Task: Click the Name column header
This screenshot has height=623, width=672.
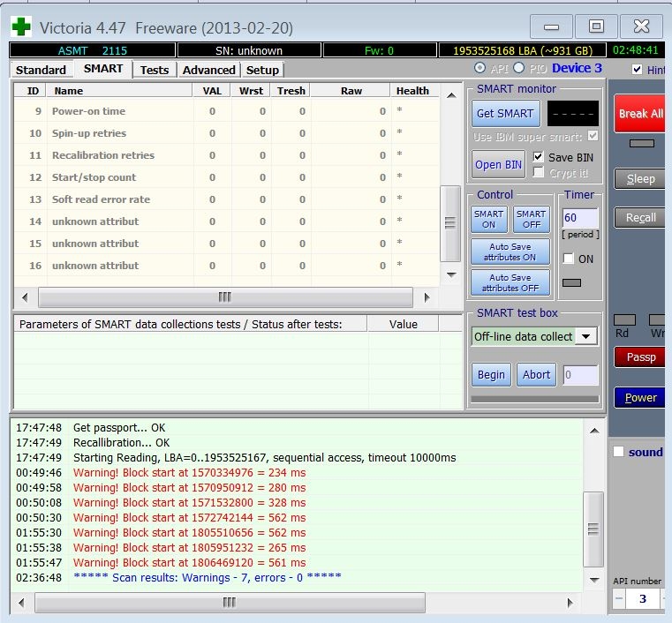Action: coord(119,91)
